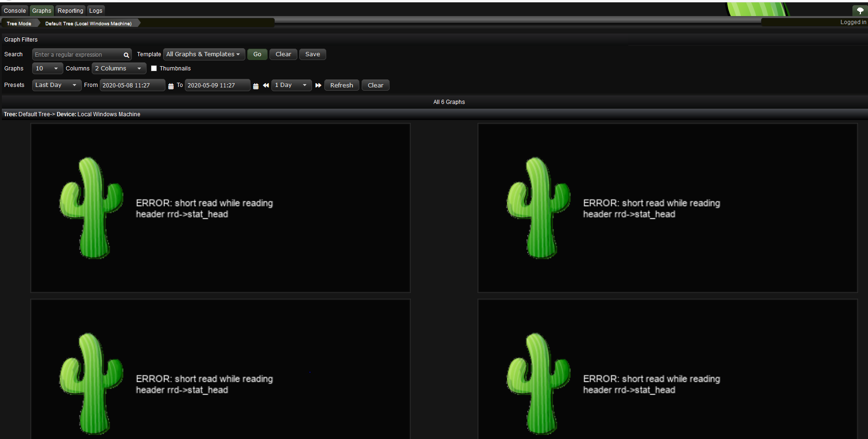
Task: Click the To date field 2020-05-09 11:27
Action: (217, 86)
